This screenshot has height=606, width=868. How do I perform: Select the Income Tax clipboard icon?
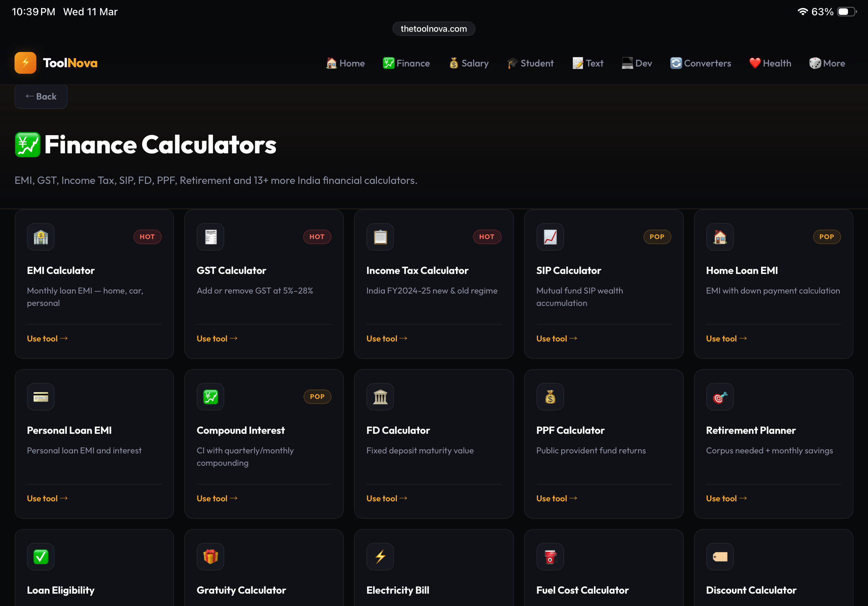(380, 237)
